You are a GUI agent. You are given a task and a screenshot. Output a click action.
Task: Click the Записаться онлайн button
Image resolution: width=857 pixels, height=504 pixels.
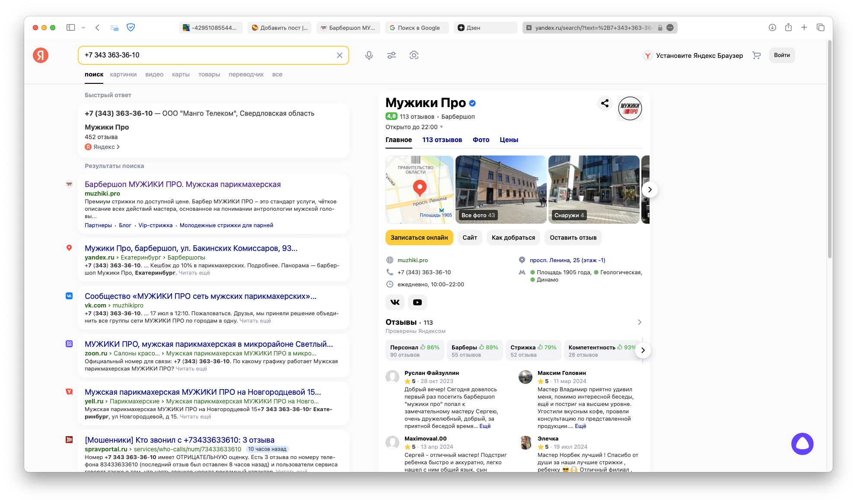(x=419, y=238)
